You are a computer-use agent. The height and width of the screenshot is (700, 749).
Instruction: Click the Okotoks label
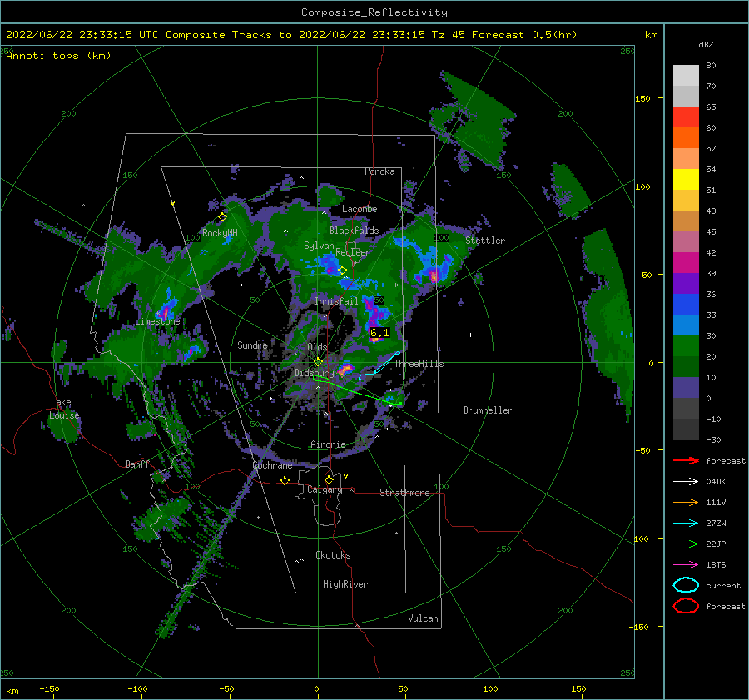point(333,555)
